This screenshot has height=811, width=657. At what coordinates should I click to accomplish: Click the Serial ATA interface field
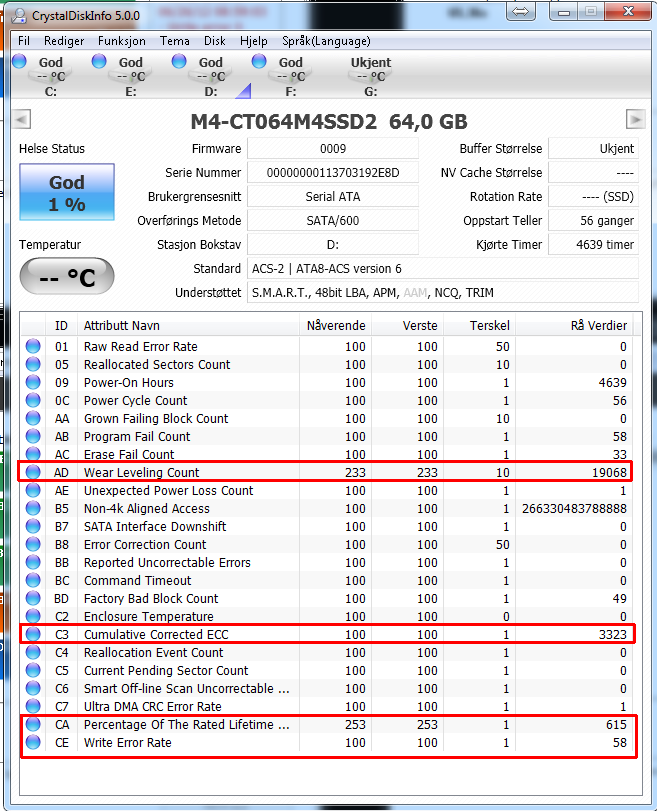[333, 197]
